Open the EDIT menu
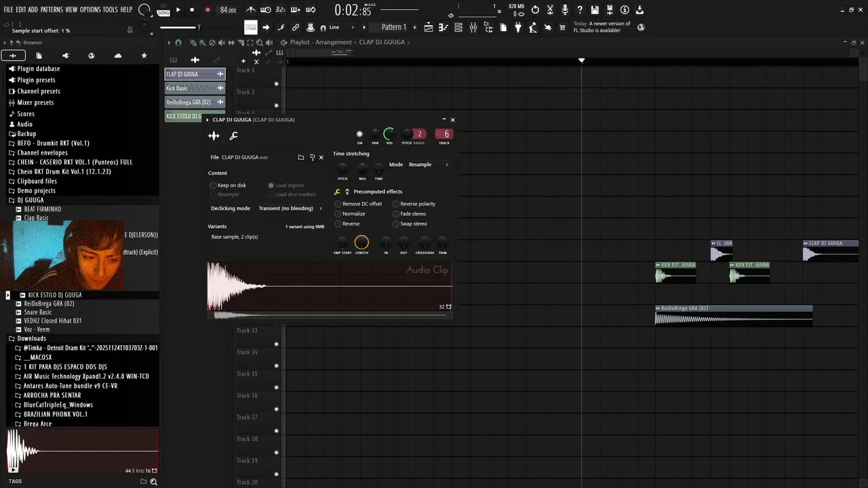Screen dimensions: 868x488 tap(21, 9)
